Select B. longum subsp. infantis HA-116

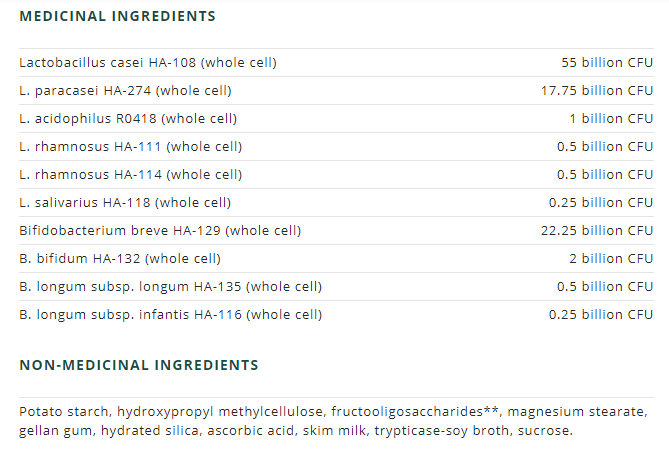[x=171, y=315]
